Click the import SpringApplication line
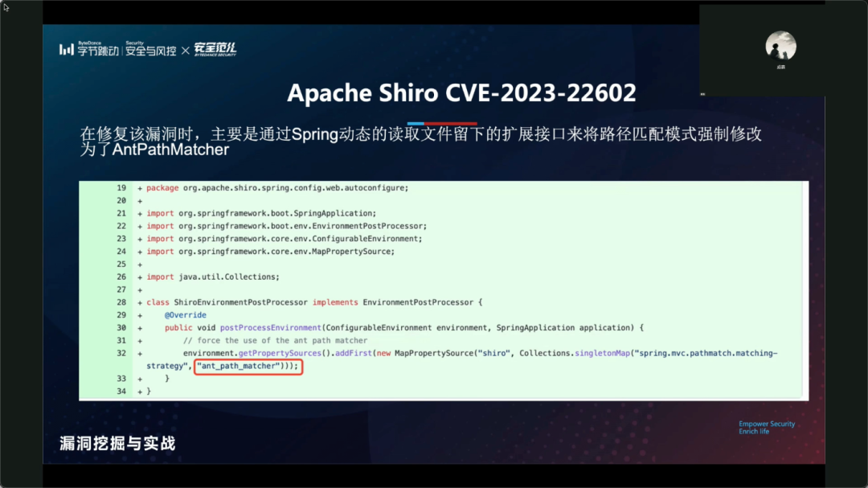The image size is (868, 488). coord(261,213)
